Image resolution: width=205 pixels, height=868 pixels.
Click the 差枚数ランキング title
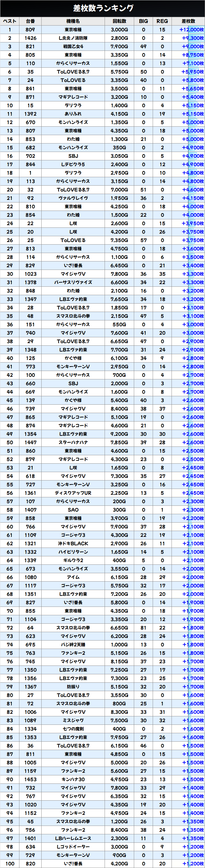click(x=103, y=8)
